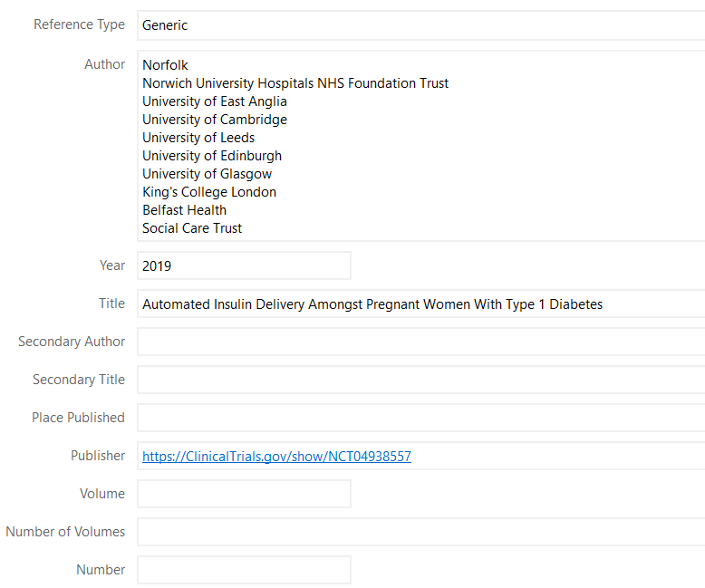Click the Place Published field

(x=417, y=419)
